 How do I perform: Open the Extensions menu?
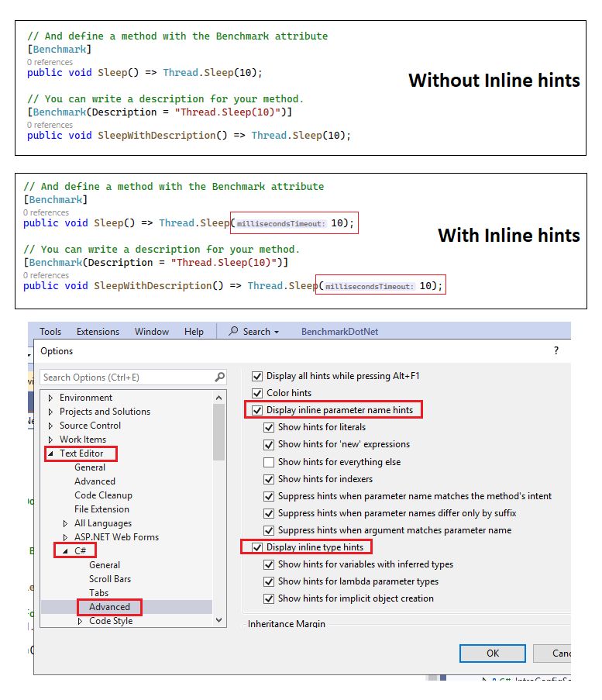click(98, 331)
